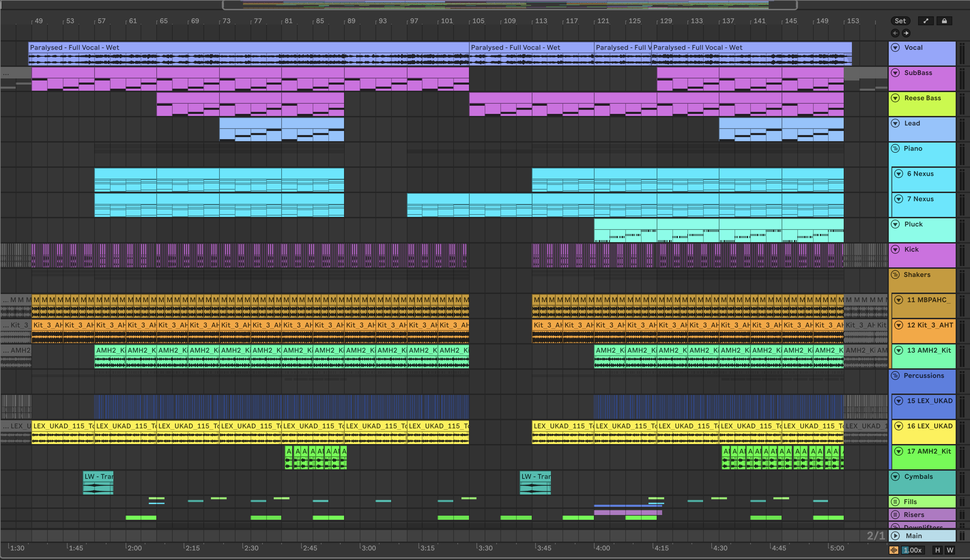Viewport: 970px width, 560px height.
Task: Select the SubBass track title
Action: click(918, 73)
